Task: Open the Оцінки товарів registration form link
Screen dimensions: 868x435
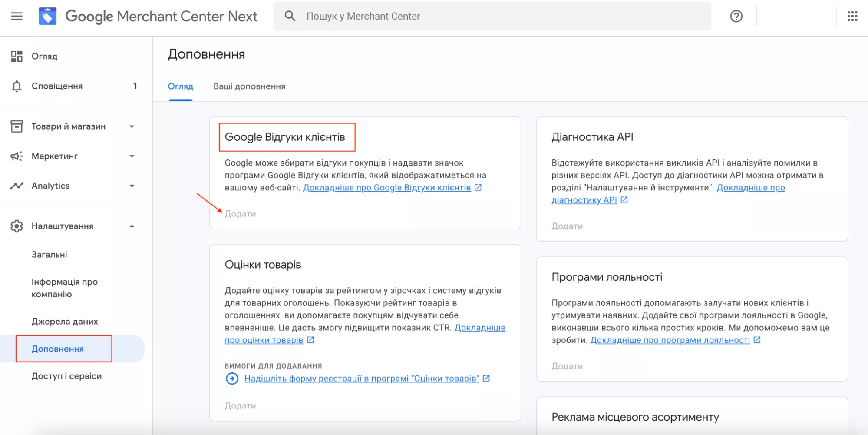Action: (361, 379)
